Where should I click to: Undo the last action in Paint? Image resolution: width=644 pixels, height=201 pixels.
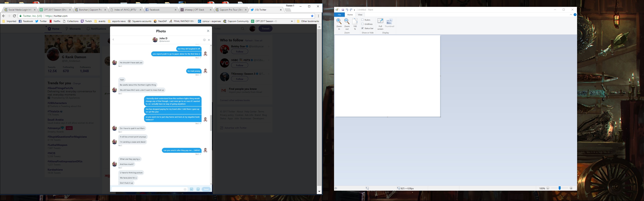click(x=347, y=10)
